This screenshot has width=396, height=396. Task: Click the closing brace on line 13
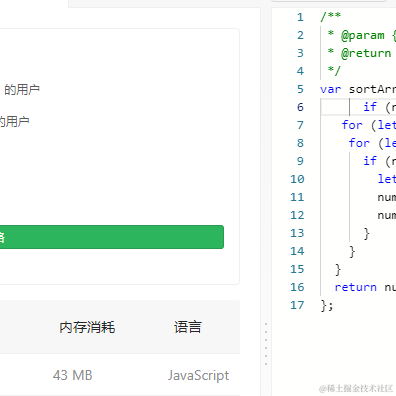(367, 233)
